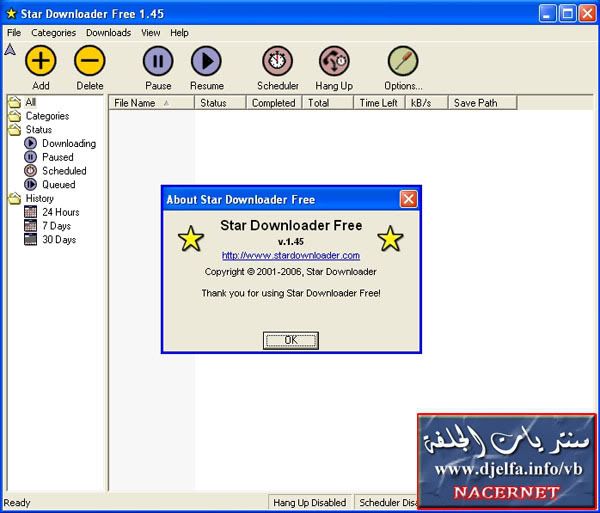The height and width of the screenshot is (513, 600).
Task: Click the Status folder icon
Action: point(15,130)
